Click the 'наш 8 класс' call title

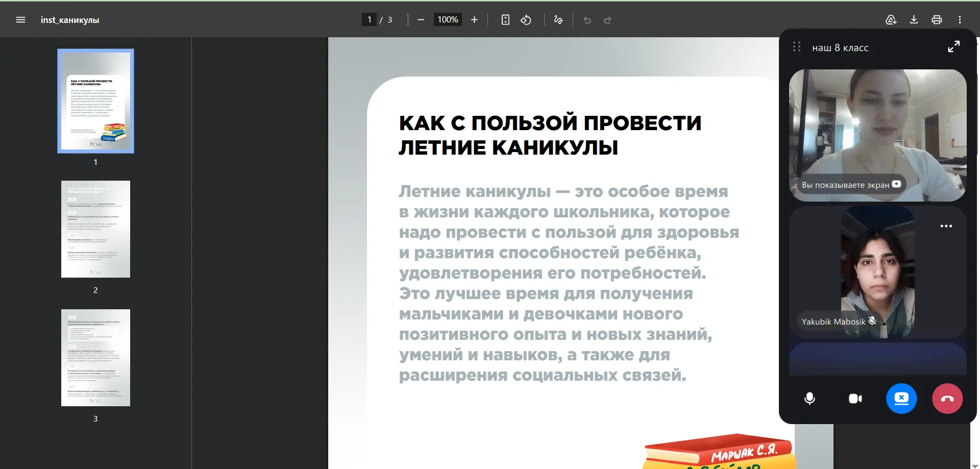[x=840, y=47]
